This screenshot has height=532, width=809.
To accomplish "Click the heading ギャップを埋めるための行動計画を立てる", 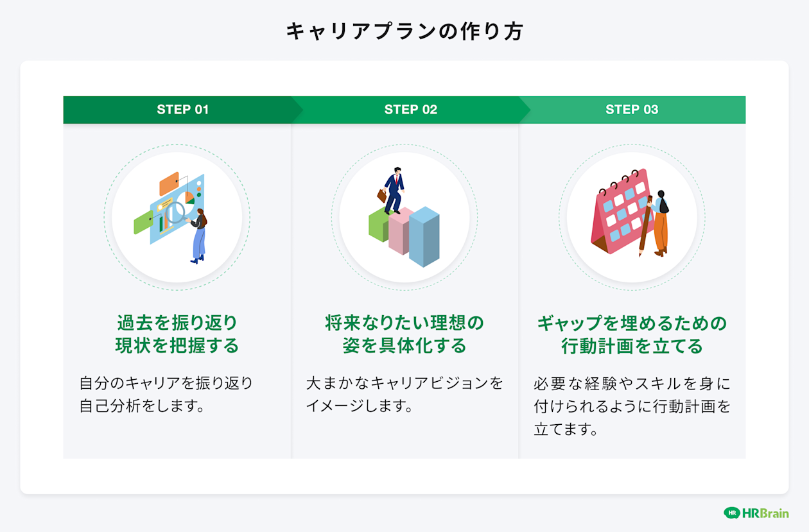I will [632, 334].
